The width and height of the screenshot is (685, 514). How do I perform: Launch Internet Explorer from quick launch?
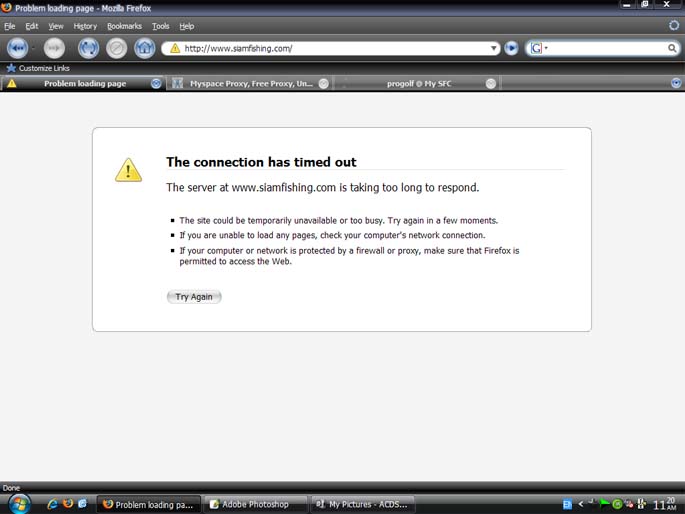coord(53,504)
